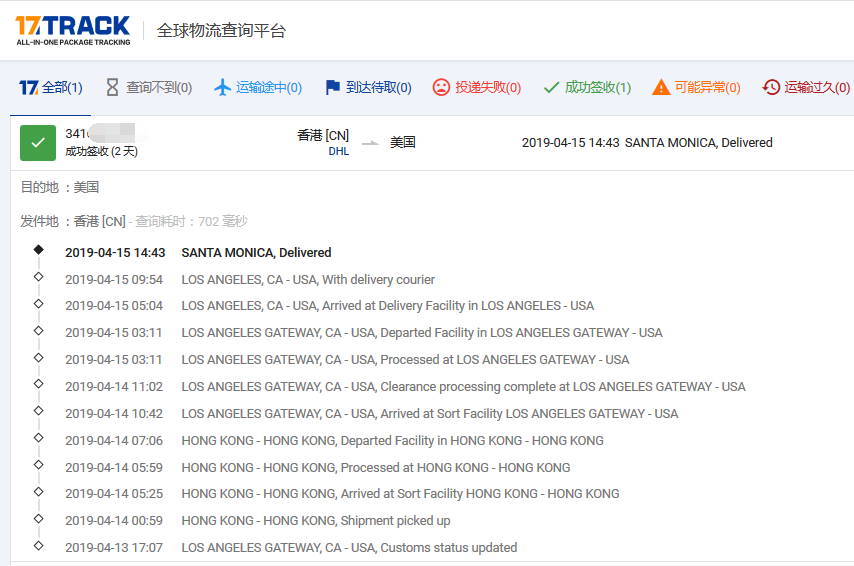This screenshot has width=854, height=566.
Task: Toggle the green checkbox beside tracking number
Action: click(x=38, y=143)
